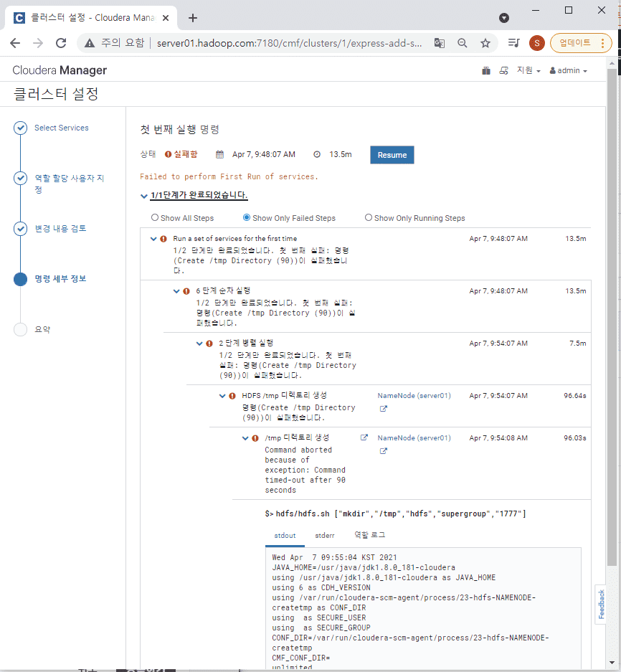Viewport: 621px width, 672px height.
Task: Switch to the 역할 로그 tab
Action: pos(370,535)
